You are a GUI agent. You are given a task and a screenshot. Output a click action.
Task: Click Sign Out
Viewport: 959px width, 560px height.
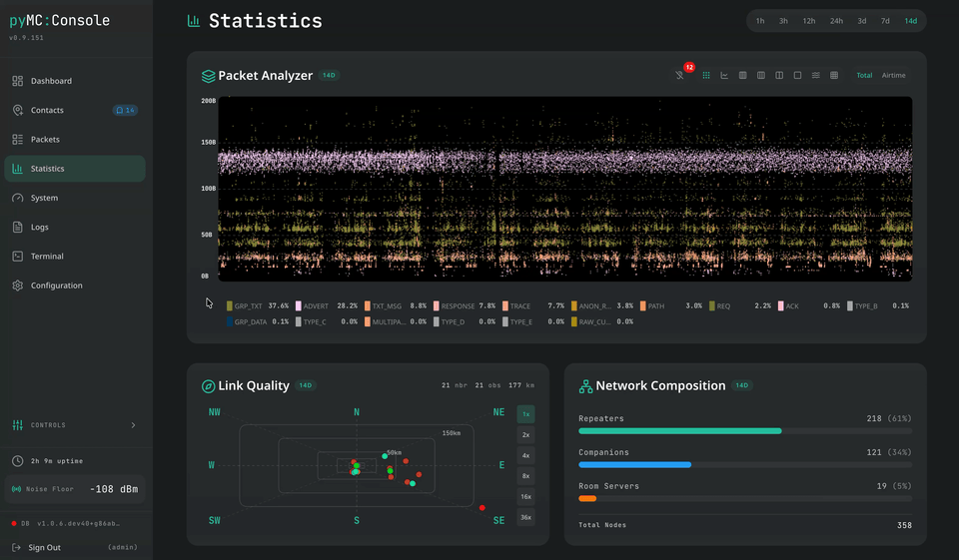pyautogui.click(x=44, y=547)
